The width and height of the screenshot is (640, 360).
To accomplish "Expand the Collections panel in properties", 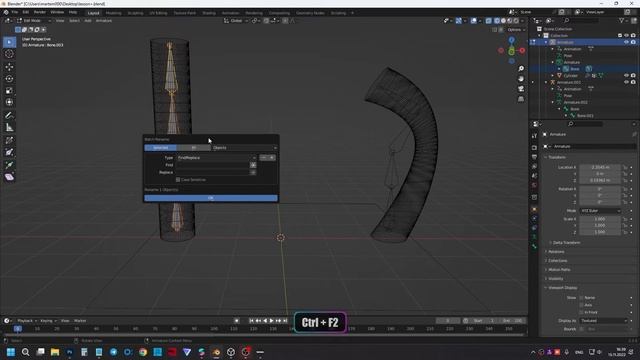I will 557,260.
